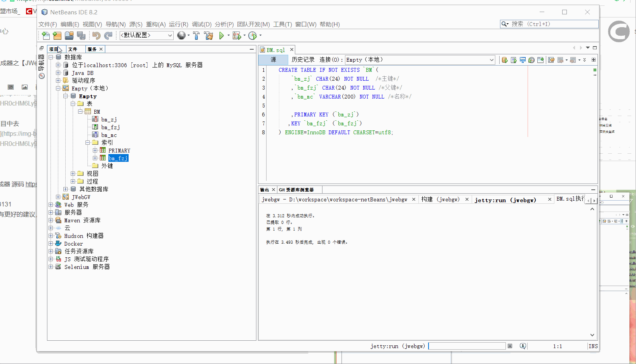Screen dimensions: 636x364
Task: Expand the 视图 folder node
Action: (x=73, y=173)
